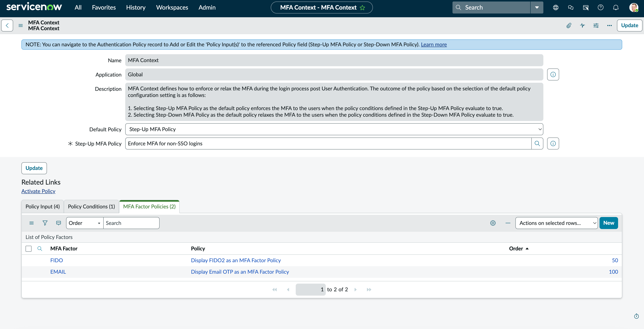Preview the Step-Up MFA Policy record
644x329 pixels.
click(553, 143)
